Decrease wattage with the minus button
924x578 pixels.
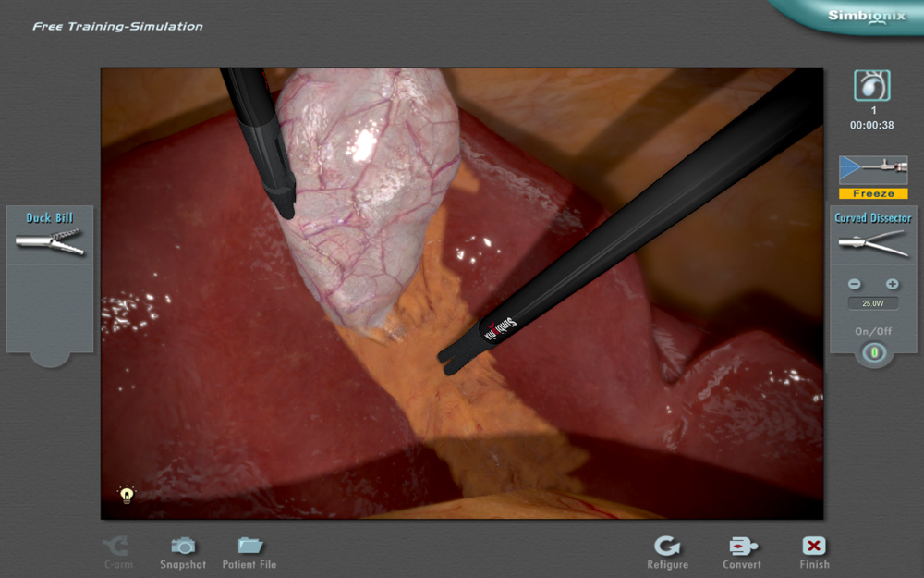(855, 284)
